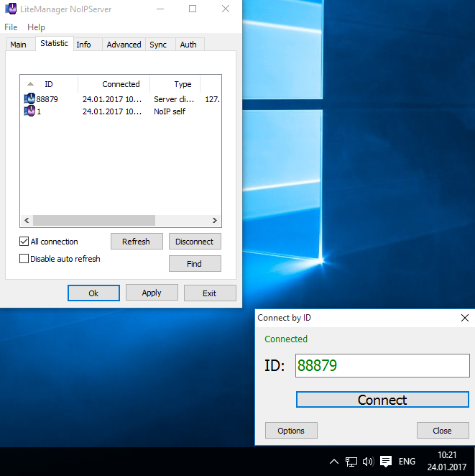Screen dimensions: 475x476
Task: Click connected date for ID 88879
Action: (112, 99)
